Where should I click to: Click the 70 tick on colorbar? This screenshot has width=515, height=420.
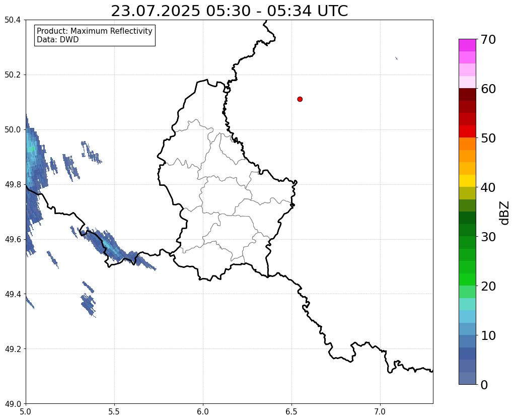point(488,39)
